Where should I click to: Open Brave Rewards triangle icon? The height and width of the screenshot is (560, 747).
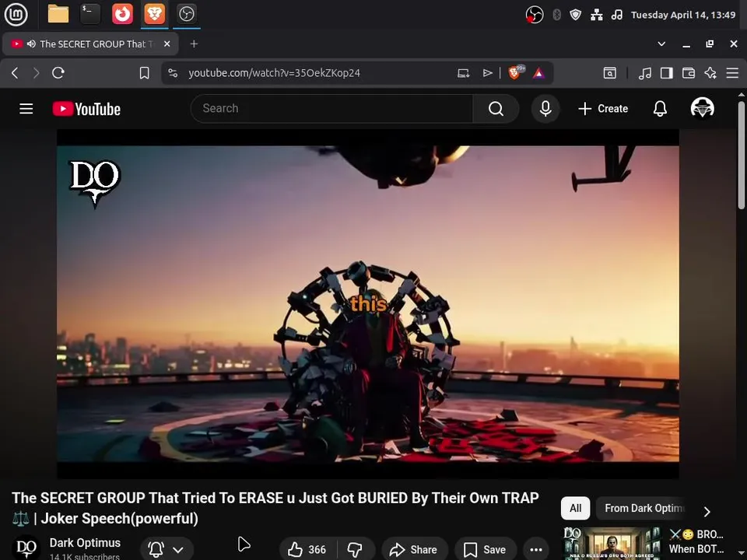(538, 73)
